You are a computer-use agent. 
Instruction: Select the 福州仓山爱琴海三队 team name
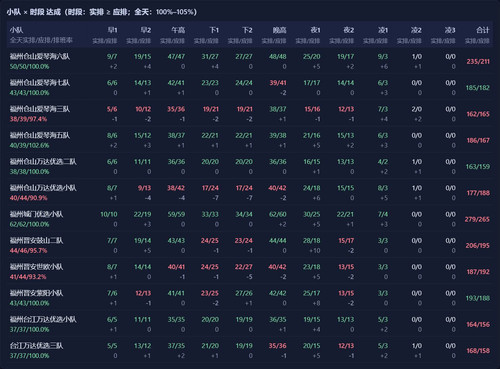click(40, 109)
